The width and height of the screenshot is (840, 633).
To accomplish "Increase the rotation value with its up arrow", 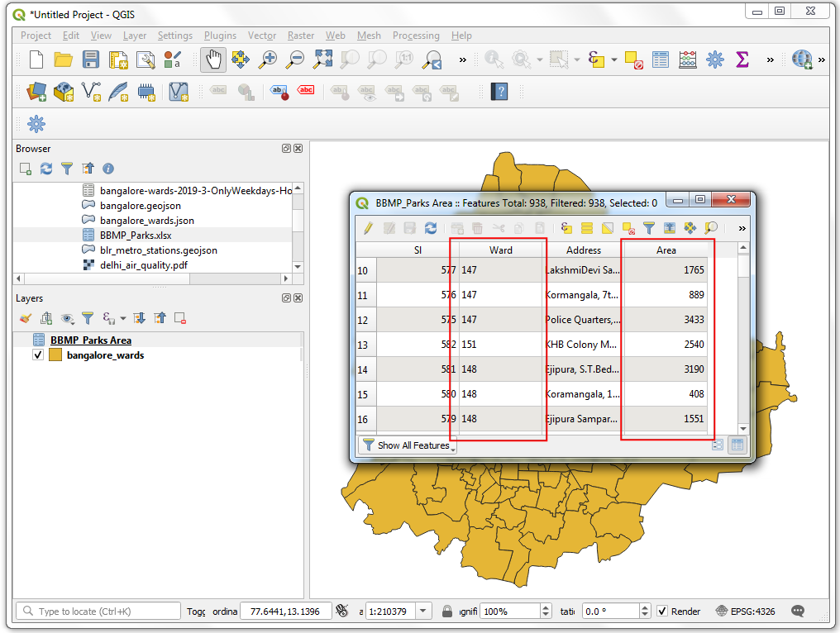I will (644, 606).
